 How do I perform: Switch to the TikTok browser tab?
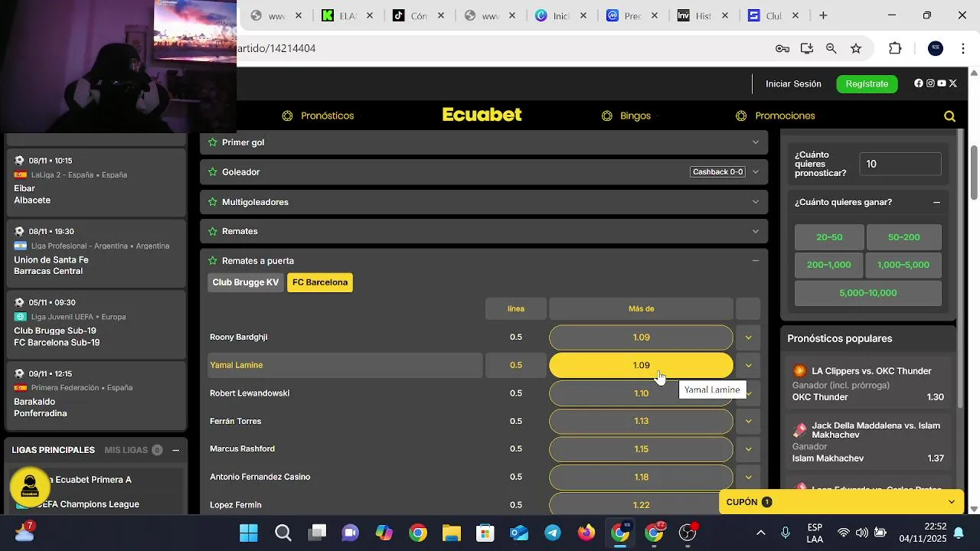[419, 15]
